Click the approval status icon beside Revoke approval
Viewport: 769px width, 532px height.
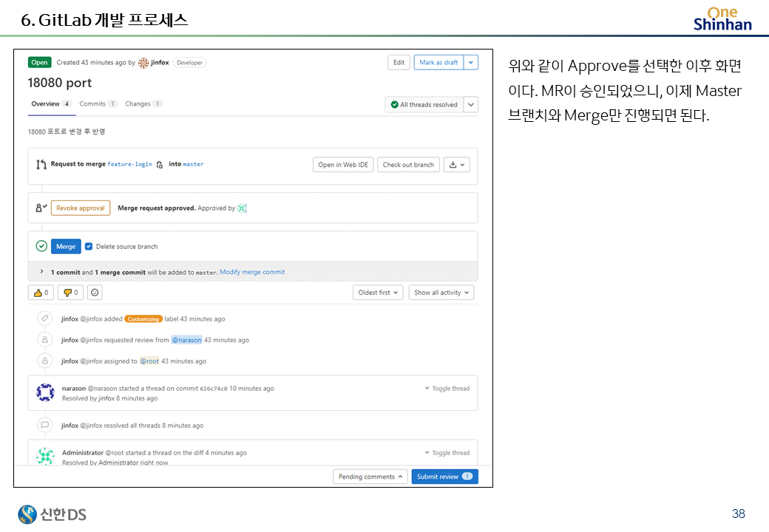[41, 208]
